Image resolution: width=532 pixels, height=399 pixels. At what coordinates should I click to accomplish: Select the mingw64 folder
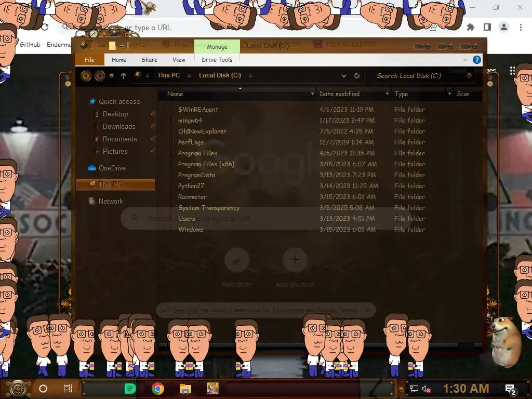[190, 121]
